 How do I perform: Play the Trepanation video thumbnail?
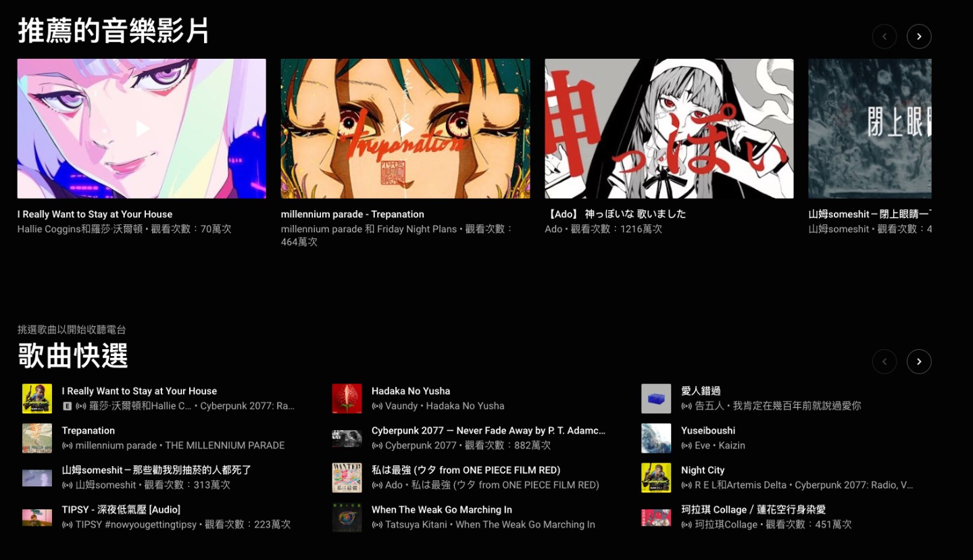pyautogui.click(x=405, y=128)
